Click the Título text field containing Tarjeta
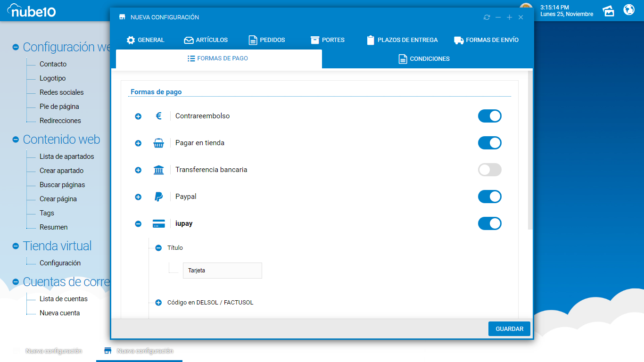 [x=222, y=271]
